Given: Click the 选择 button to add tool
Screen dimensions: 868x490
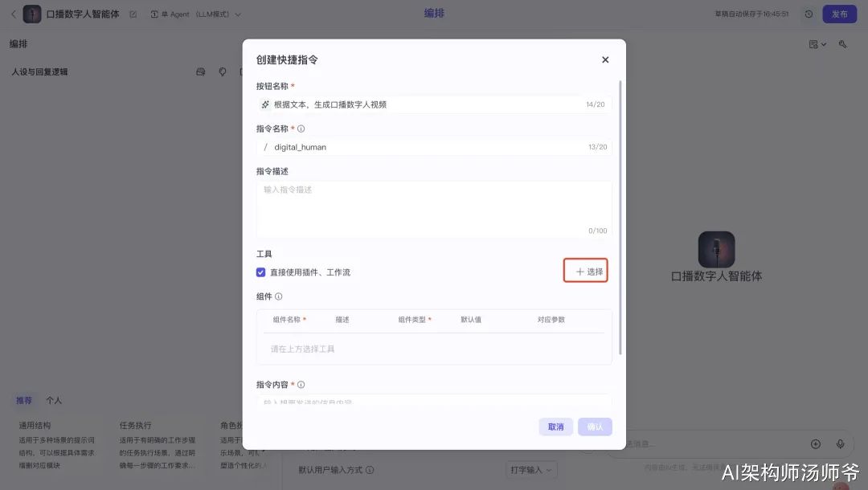Looking at the screenshot, I should tap(586, 271).
